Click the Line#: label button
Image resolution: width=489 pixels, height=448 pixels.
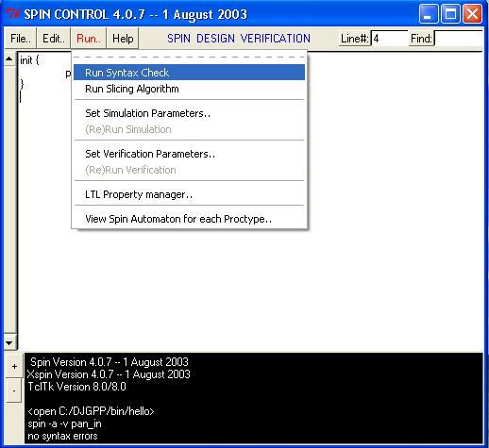(x=355, y=39)
